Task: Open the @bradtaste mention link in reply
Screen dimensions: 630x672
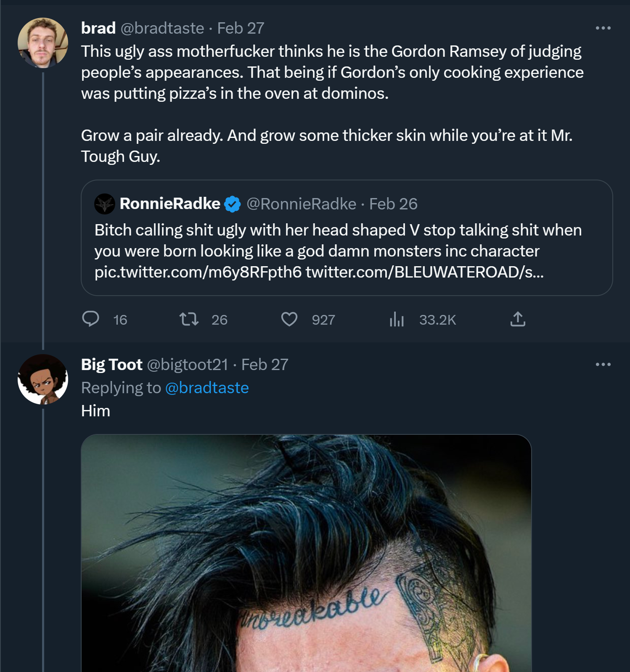Action: click(207, 388)
